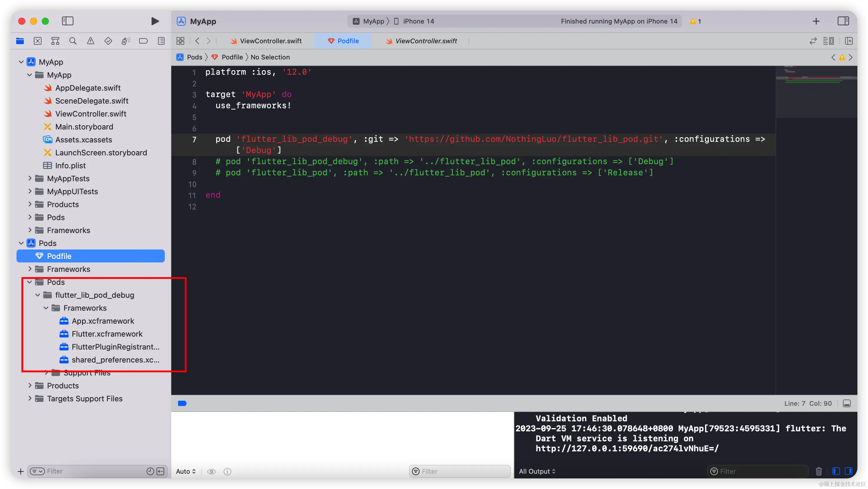Select AppDelegate.swift in navigator
The height and width of the screenshot is (489, 868).
pos(88,88)
